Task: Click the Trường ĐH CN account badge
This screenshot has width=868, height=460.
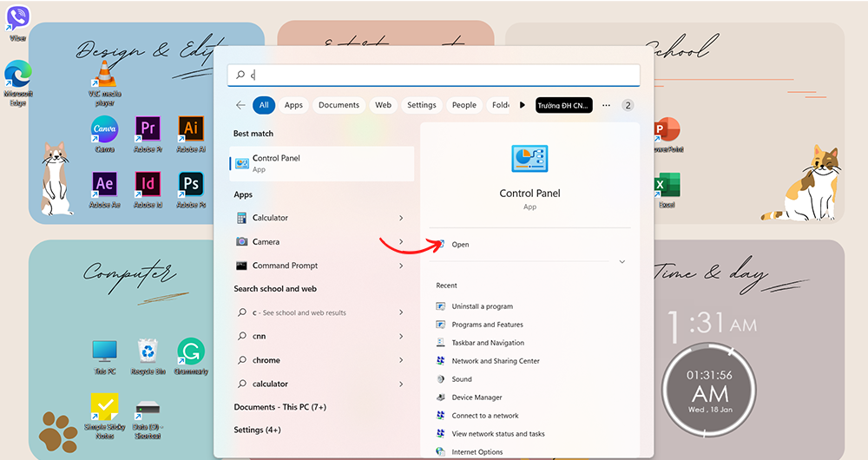Action: click(563, 105)
